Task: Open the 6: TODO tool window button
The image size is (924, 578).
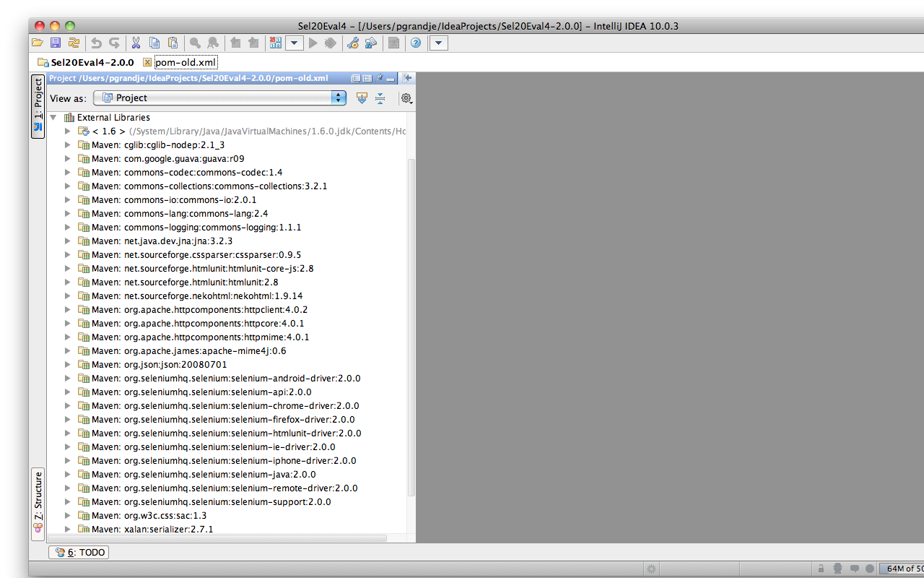Action: click(79, 552)
